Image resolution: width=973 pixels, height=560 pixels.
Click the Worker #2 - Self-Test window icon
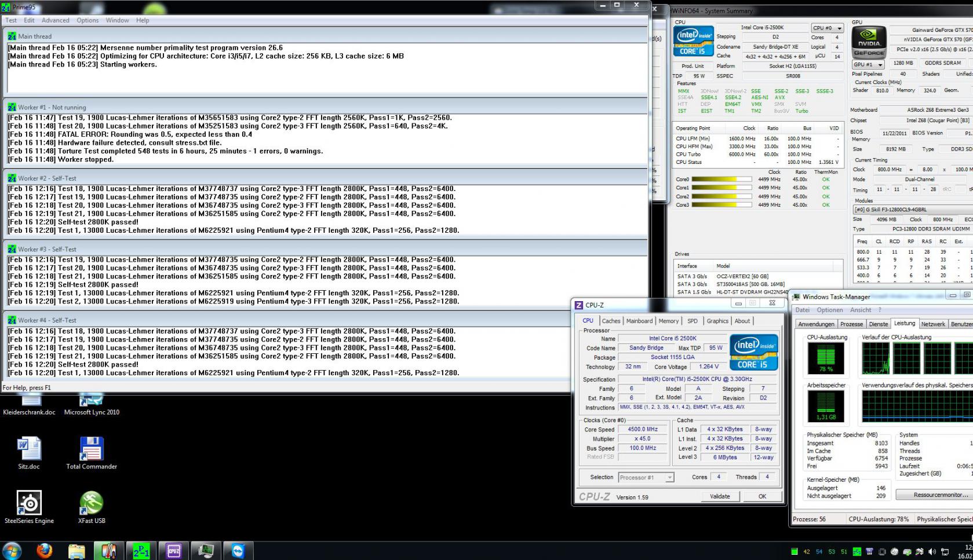click(x=12, y=178)
